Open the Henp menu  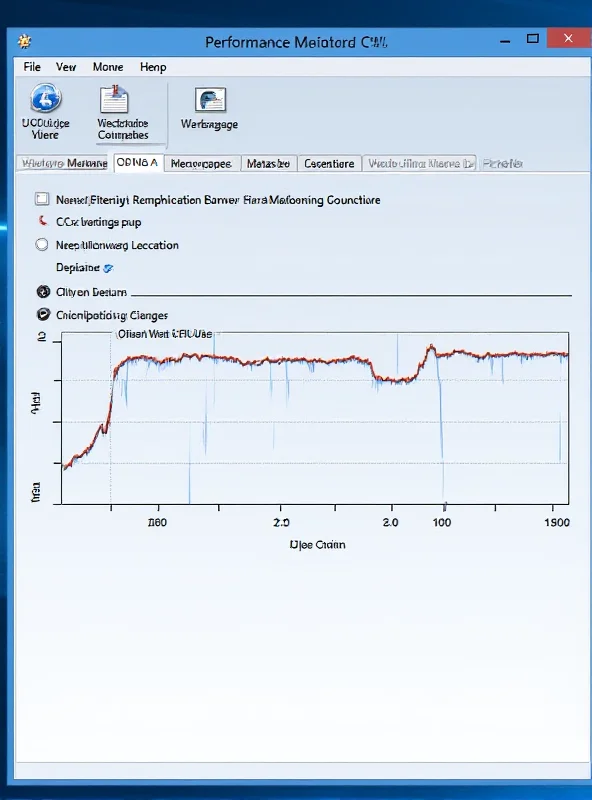point(153,67)
